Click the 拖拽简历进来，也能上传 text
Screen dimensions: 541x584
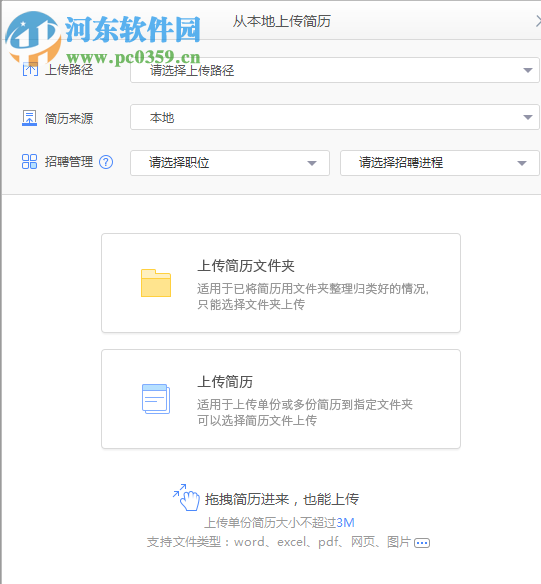point(282,499)
